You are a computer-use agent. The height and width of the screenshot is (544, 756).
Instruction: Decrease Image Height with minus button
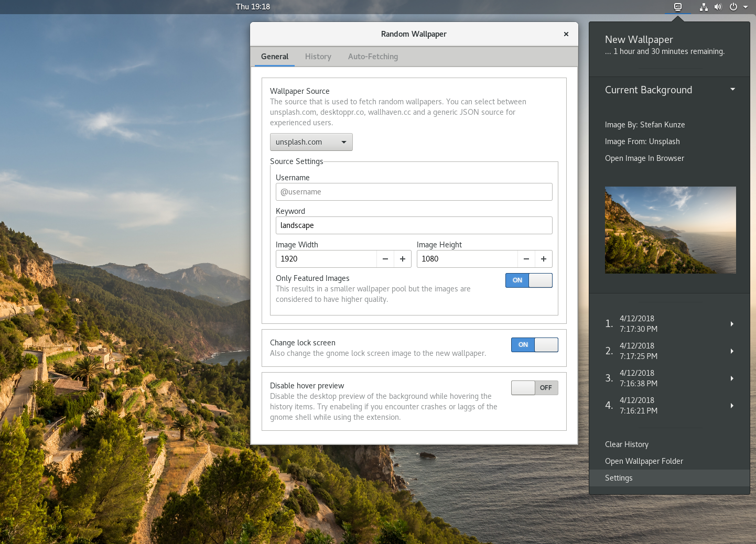[x=526, y=259]
